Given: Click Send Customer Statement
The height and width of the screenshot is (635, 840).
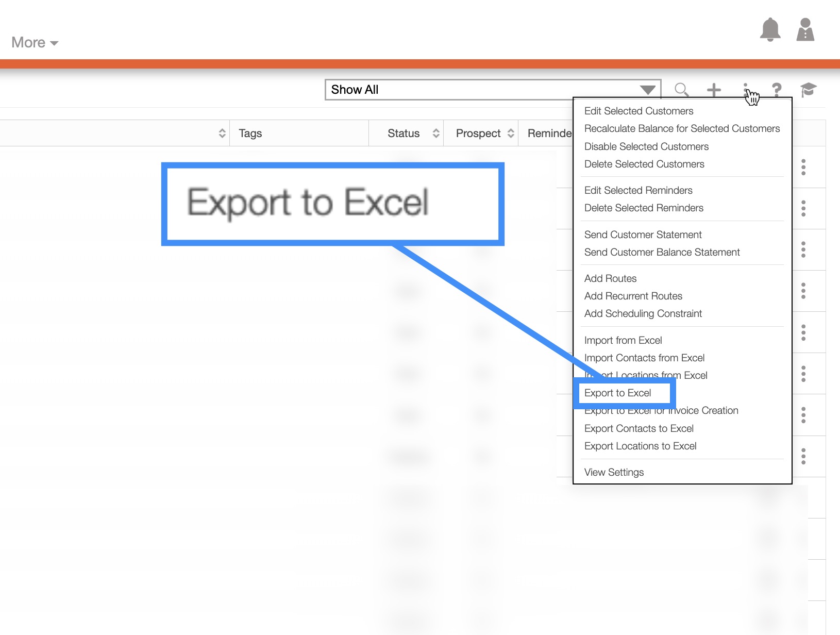Looking at the screenshot, I should [643, 235].
